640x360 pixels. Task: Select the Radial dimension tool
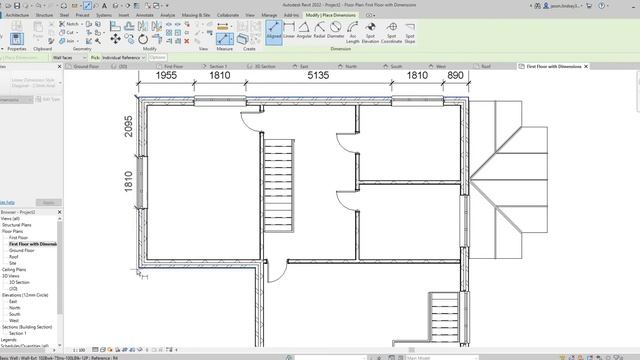pos(319,31)
